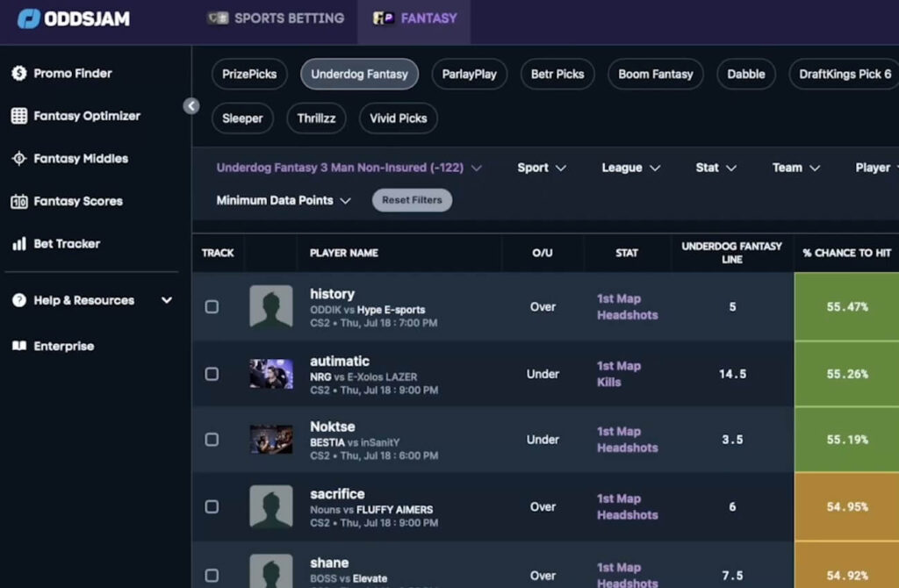The width and height of the screenshot is (899, 588).
Task: Expand the League filter
Action: [630, 168]
